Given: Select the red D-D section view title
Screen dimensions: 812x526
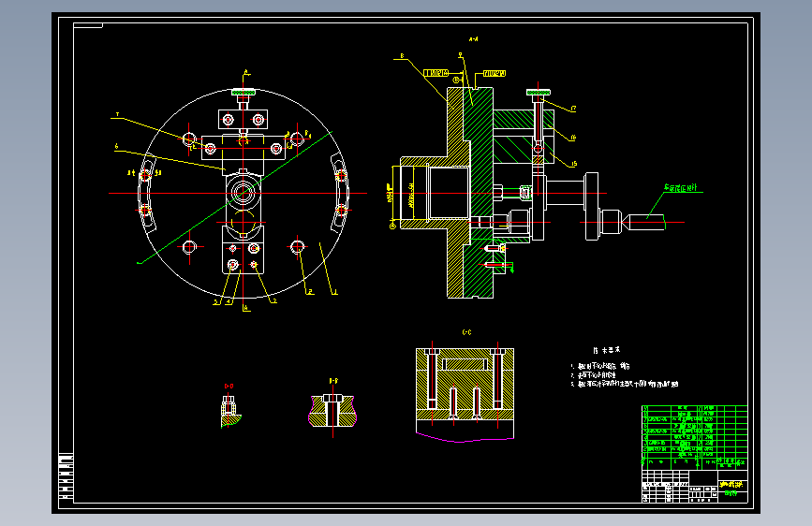Looking at the screenshot, I should pyautogui.click(x=229, y=387).
